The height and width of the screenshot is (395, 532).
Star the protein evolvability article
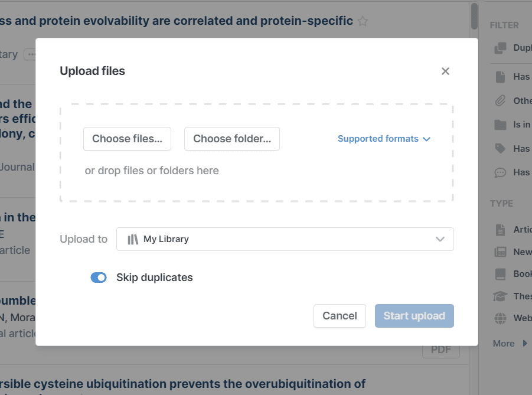click(x=363, y=22)
